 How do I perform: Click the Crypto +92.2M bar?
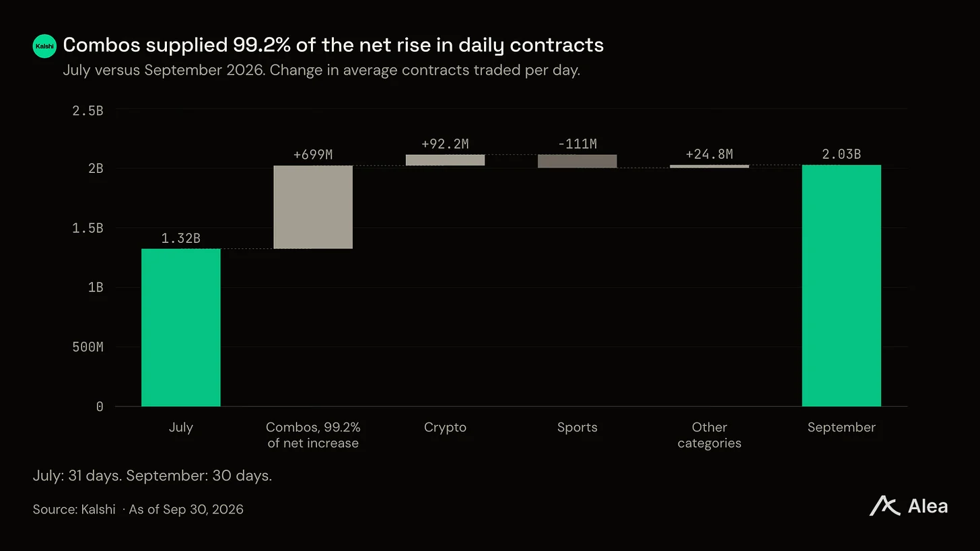point(445,160)
